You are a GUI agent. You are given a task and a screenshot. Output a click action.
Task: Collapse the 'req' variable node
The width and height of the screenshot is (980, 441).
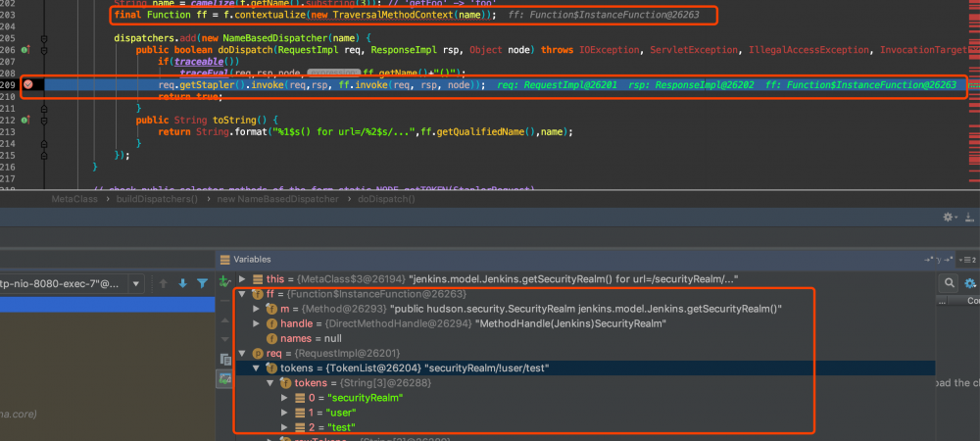243,353
